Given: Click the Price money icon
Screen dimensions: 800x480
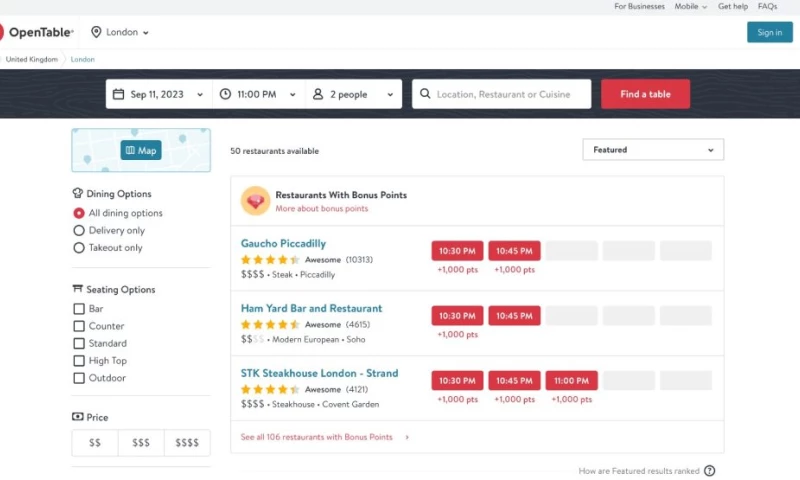Looking at the screenshot, I should point(78,417).
